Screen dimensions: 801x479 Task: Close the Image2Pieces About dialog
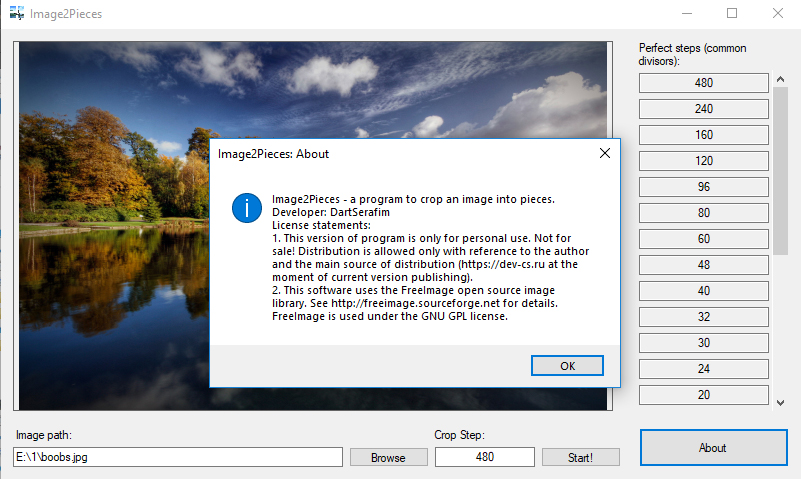pos(605,153)
